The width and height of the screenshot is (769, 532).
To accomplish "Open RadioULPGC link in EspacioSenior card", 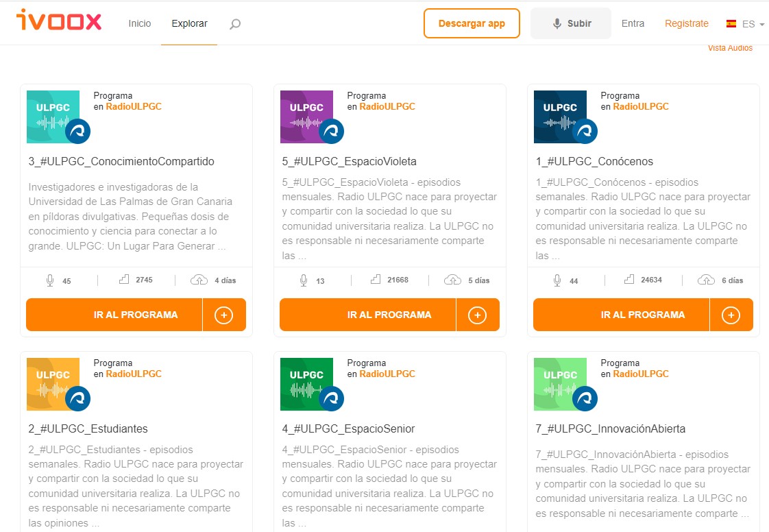I will (387, 374).
